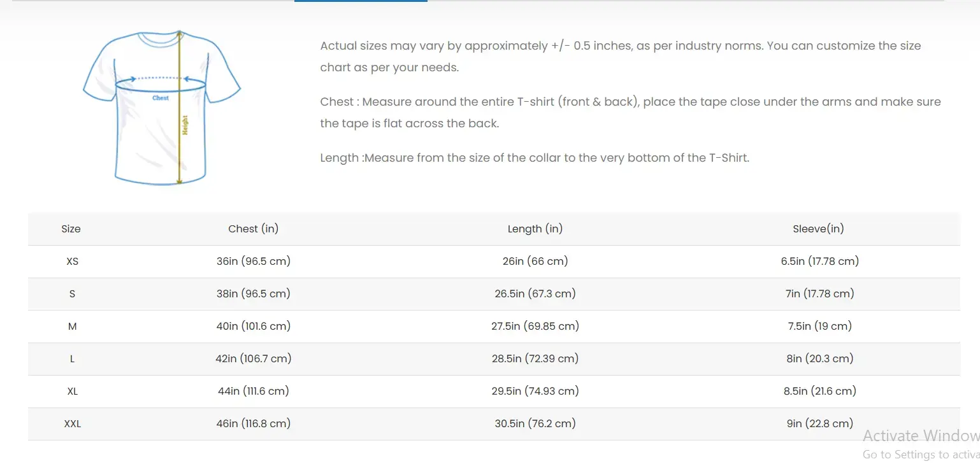This screenshot has height=466, width=980.
Task: Select the XS size row label
Action: (x=72, y=262)
